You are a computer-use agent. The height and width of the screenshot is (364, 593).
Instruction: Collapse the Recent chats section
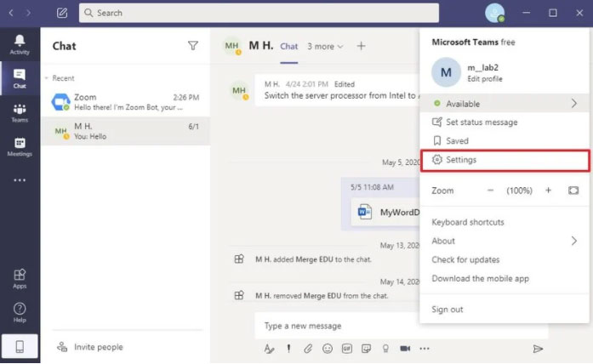[x=47, y=78]
